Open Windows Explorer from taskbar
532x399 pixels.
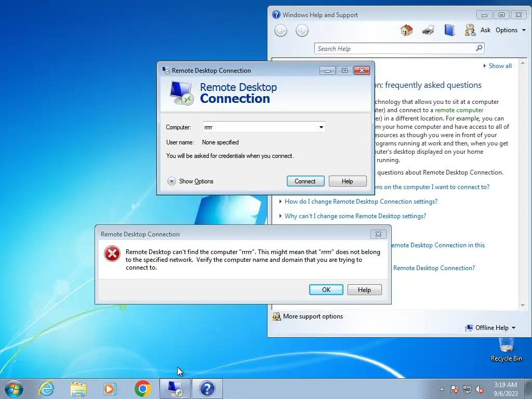(78, 389)
